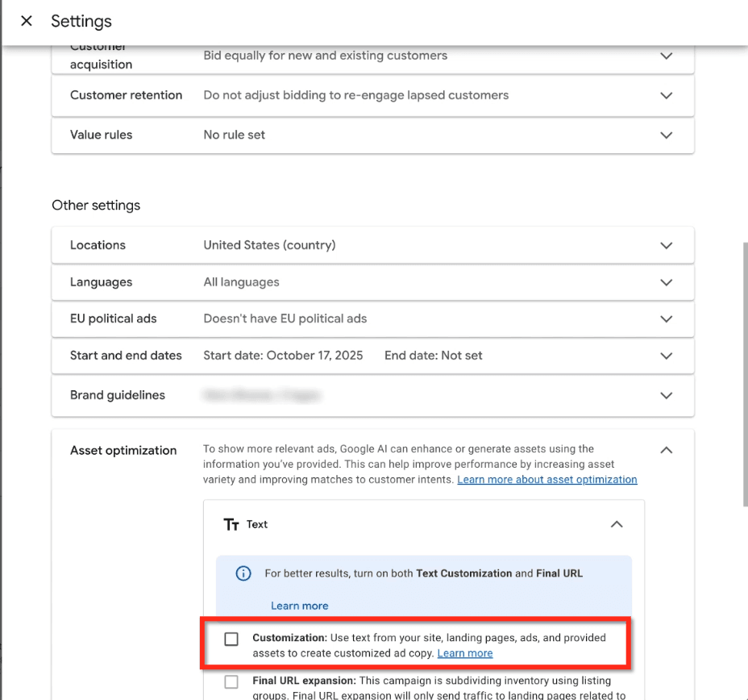This screenshot has width=748, height=700.
Task: Expand the Brand guidelines chevron
Action: coord(667,396)
